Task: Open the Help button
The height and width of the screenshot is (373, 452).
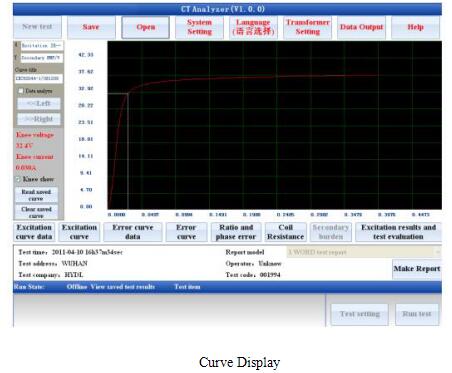Action: 415,27
